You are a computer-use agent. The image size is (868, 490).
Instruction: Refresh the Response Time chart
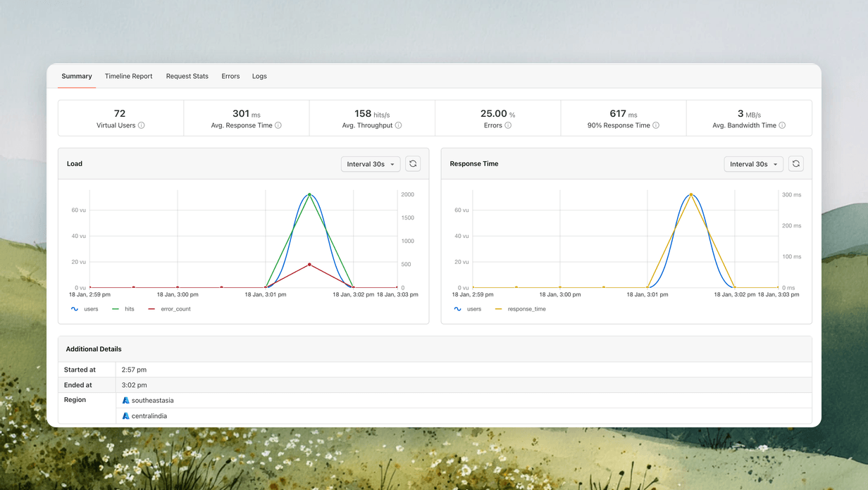795,164
